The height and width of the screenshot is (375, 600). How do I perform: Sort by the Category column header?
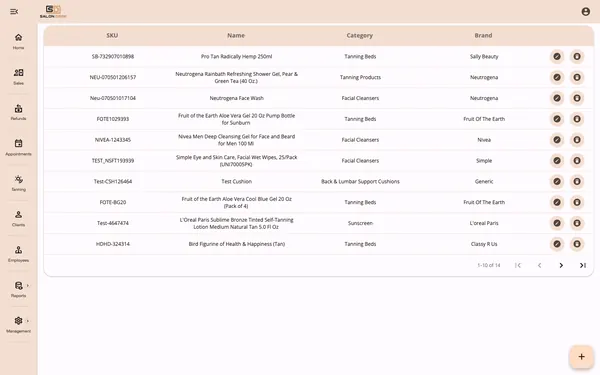pyautogui.click(x=360, y=35)
